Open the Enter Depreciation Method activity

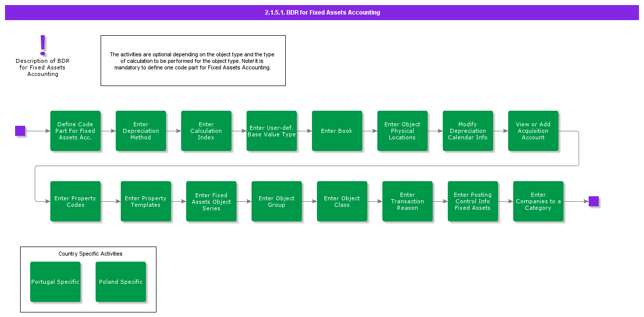(x=141, y=131)
